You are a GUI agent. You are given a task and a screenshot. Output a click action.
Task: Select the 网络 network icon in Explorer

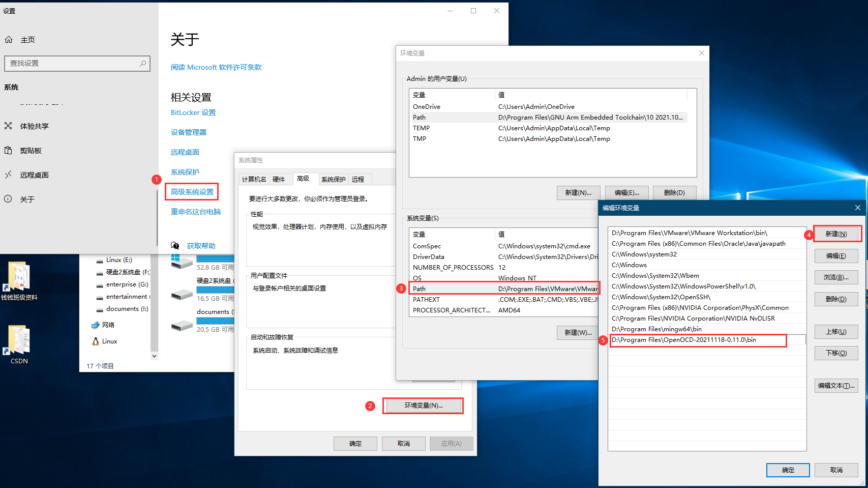tap(96, 325)
